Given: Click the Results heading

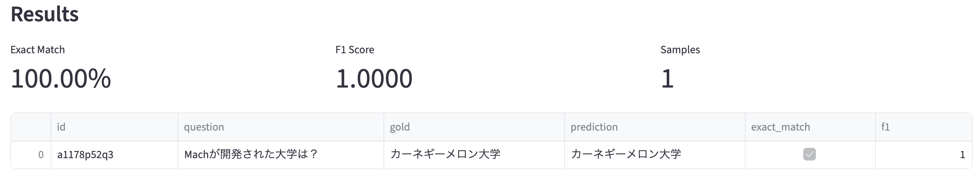Looking at the screenshot, I should point(45,14).
